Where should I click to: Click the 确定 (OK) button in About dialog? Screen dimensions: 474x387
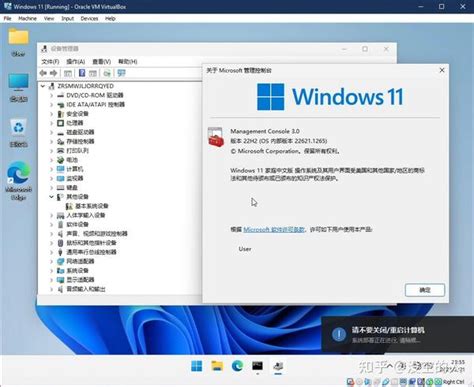[x=425, y=290]
